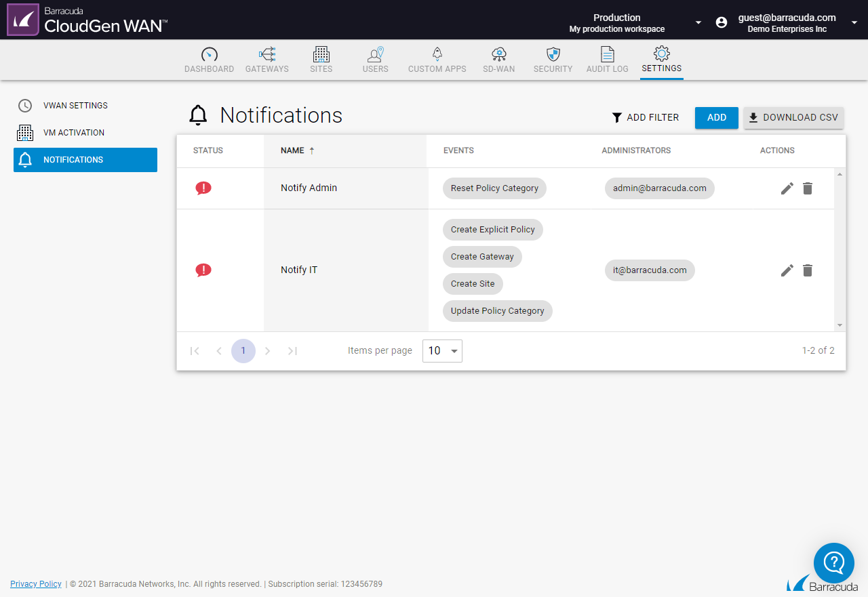Image resolution: width=868 pixels, height=597 pixels.
Task: Click page number 1 in pagination
Action: tap(243, 351)
